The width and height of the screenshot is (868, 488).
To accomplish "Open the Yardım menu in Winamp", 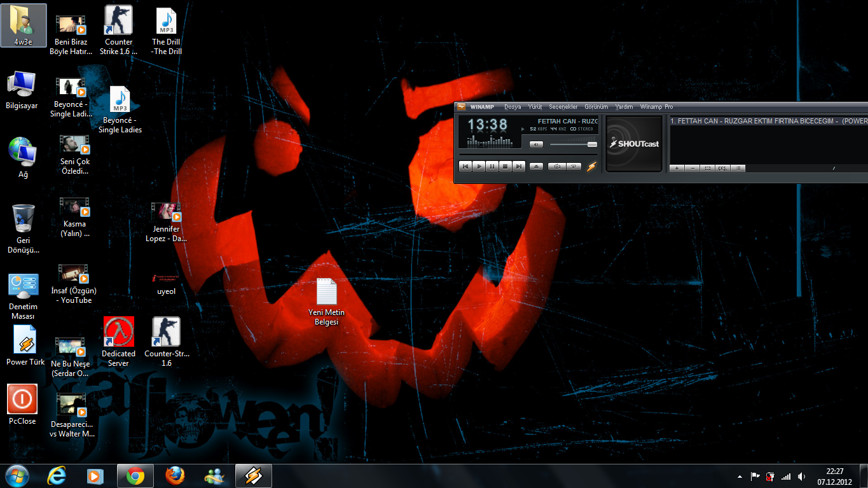I will [624, 107].
